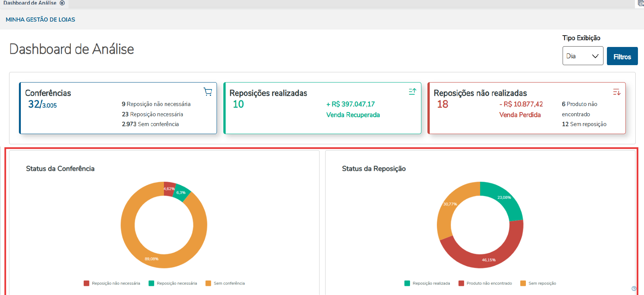Click the 'Conferências' card heading
Viewport: 644px width, 295px height.
(48, 93)
